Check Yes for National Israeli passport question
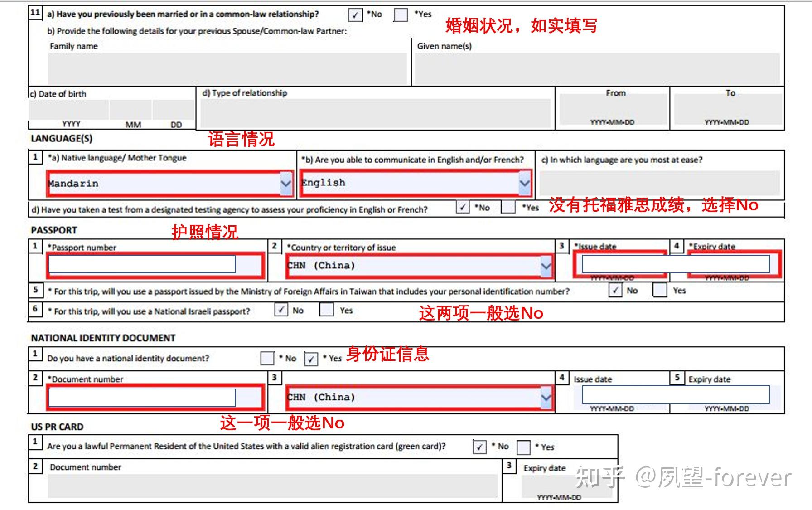The width and height of the screenshot is (812, 510). pyautogui.click(x=327, y=310)
